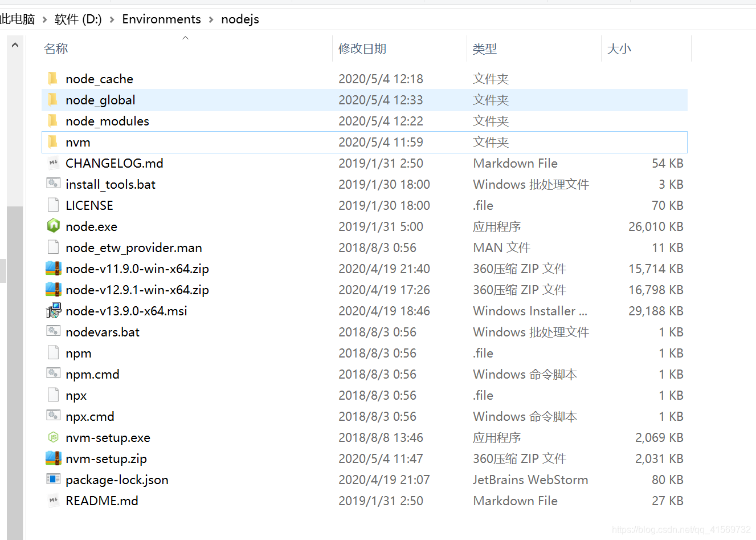Select the file name node_global

click(x=100, y=100)
